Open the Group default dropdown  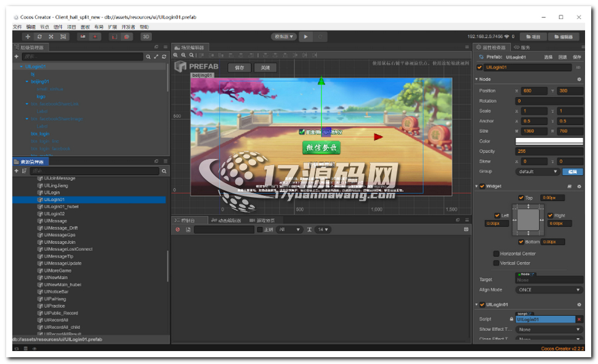click(x=538, y=172)
